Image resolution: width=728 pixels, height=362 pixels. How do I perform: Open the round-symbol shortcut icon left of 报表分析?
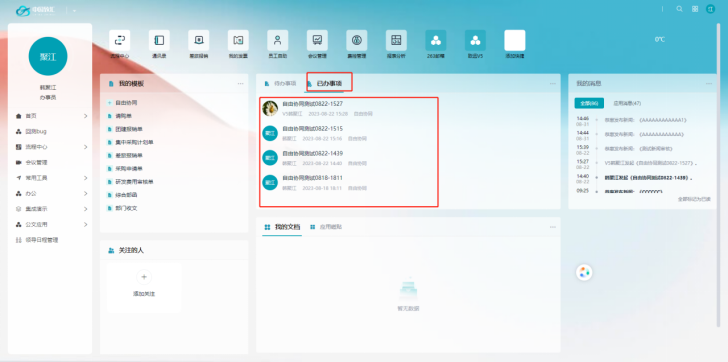357,40
